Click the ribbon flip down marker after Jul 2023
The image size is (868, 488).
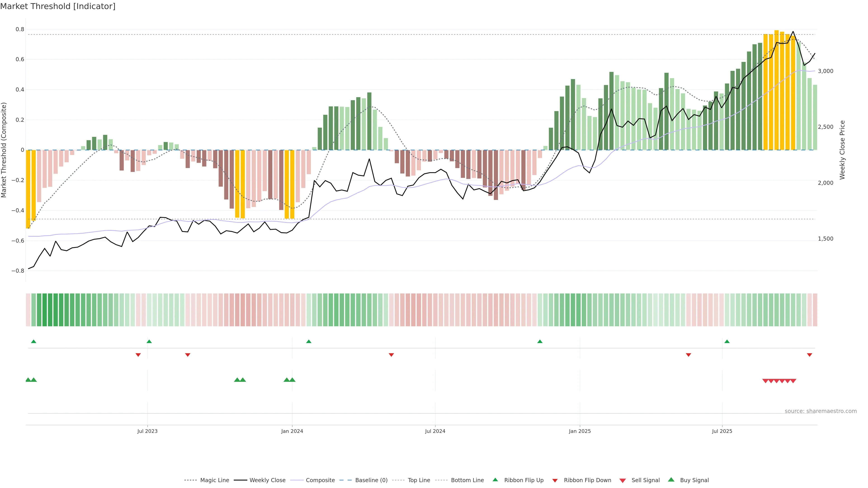tap(188, 355)
